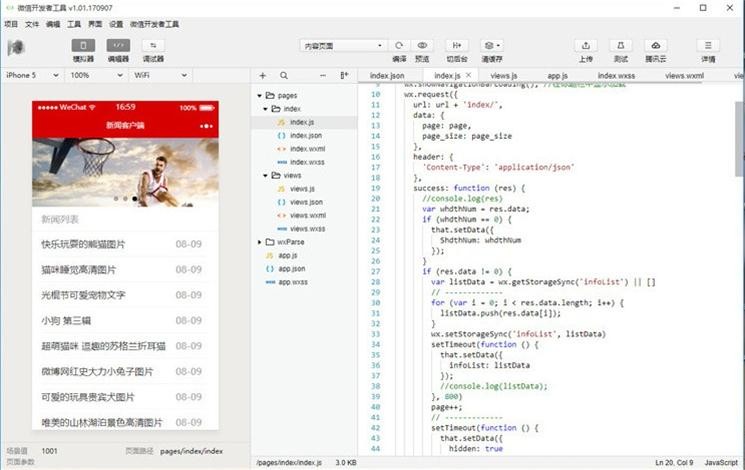The width and height of the screenshot is (745, 470).
Task: Open the 文件 menu
Action: tap(32, 24)
